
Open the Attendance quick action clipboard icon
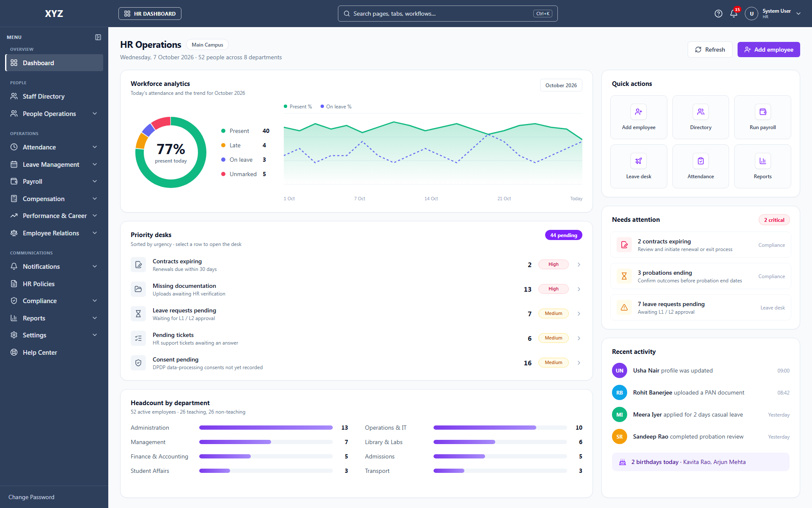701,161
